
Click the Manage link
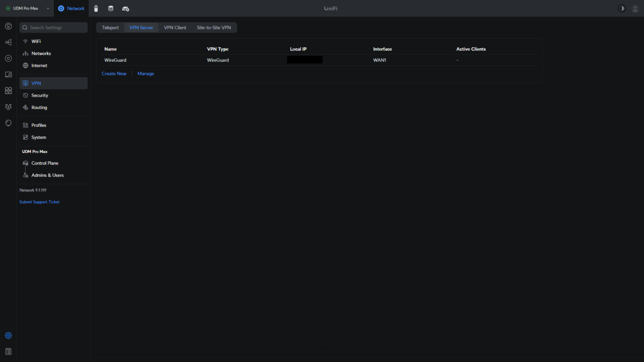coord(146,73)
